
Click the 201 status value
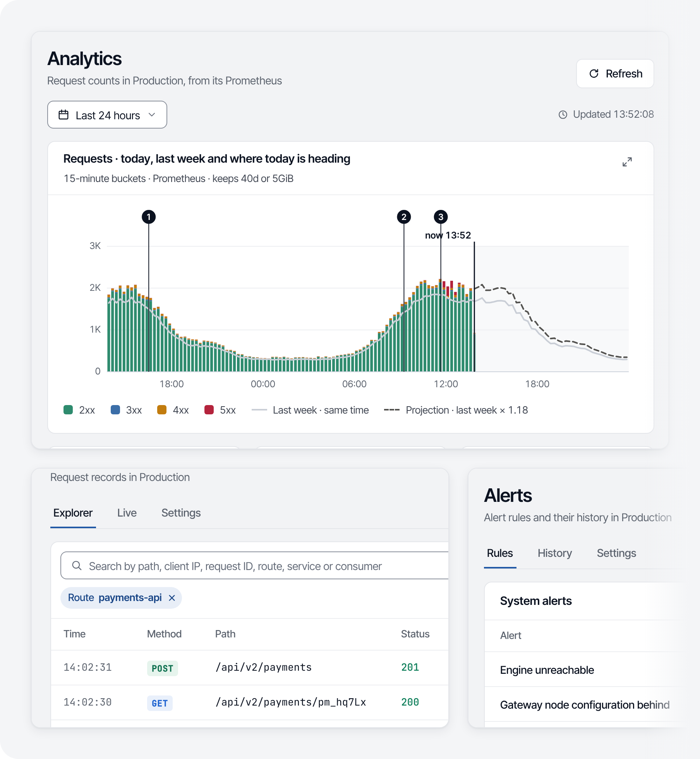coord(410,667)
